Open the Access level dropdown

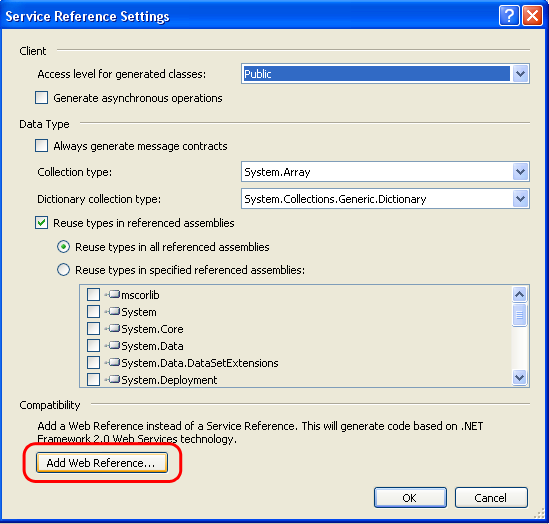[x=520, y=74]
